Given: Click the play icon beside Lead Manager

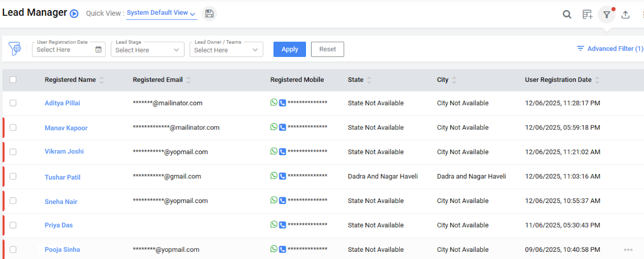Looking at the screenshot, I should (x=74, y=14).
